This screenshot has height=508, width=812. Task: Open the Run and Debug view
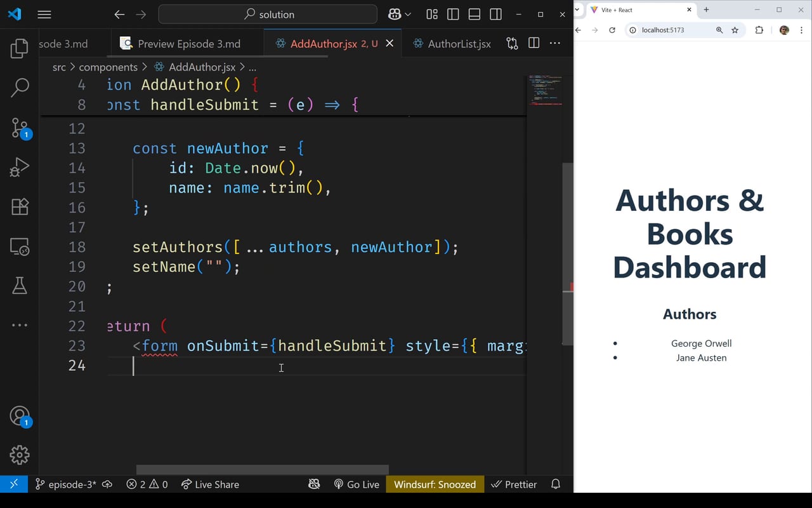[x=20, y=167]
